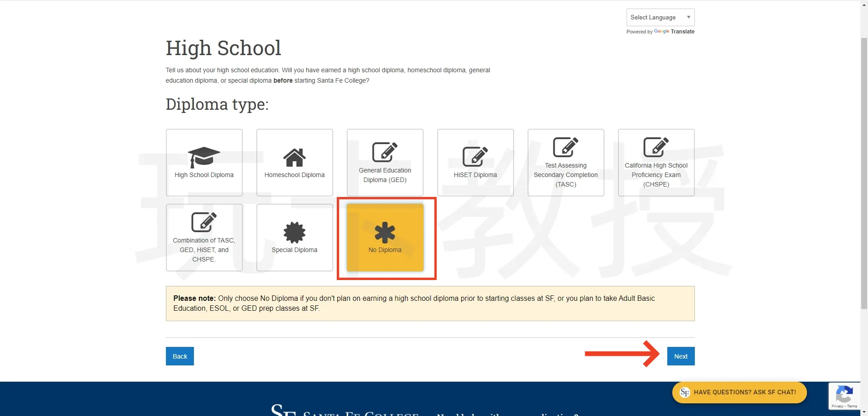Viewport: 868px width, 416px height.
Task: Click the reCAPTCHA Terms link
Action: [852, 407]
